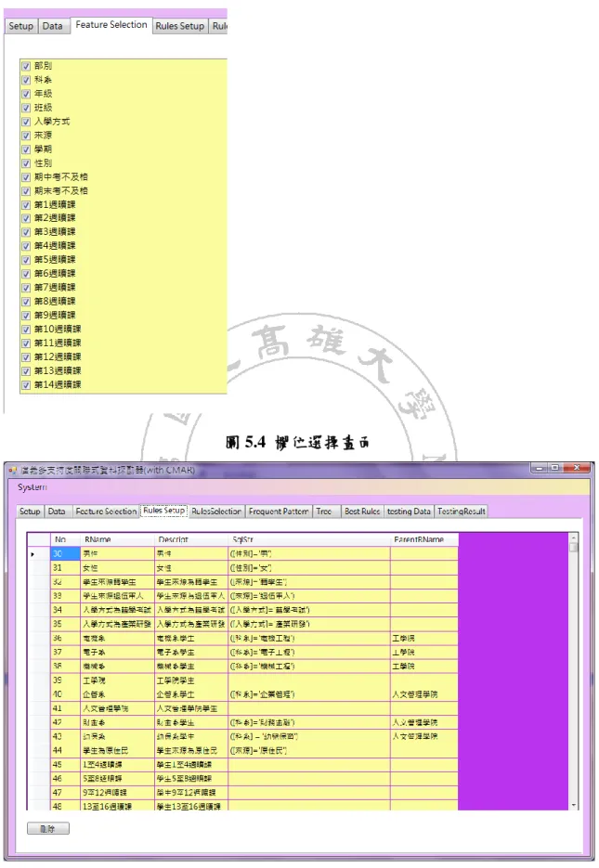Click SqlStr cell "([性別]='男')"
Screen dimensions: 599x868
(x=309, y=553)
